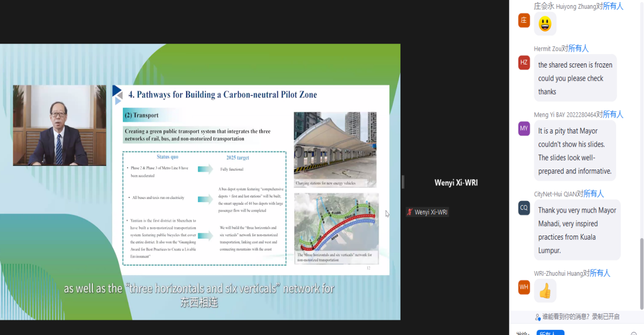Click the English subtitle 'three horizontals and six verticals'
Image resolution: width=644 pixels, height=335 pixels.
204,289
